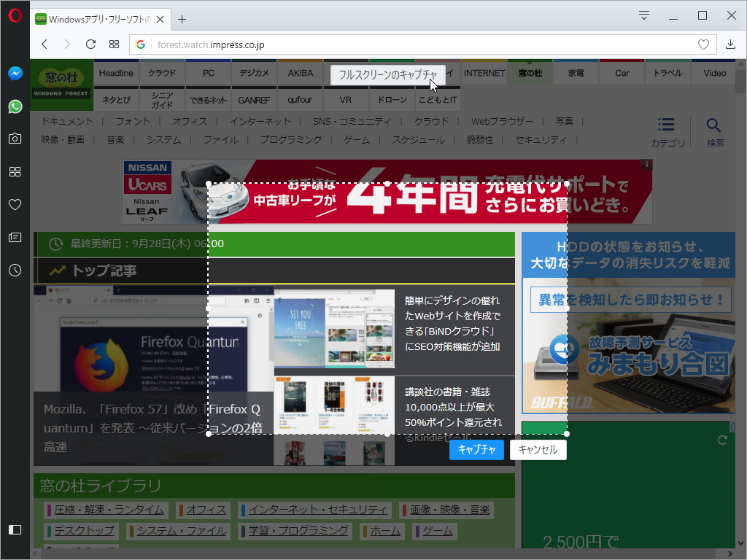Viewport: 747px width, 560px height.
Task: Open Downloads via the address bar download icon
Action: click(730, 44)
